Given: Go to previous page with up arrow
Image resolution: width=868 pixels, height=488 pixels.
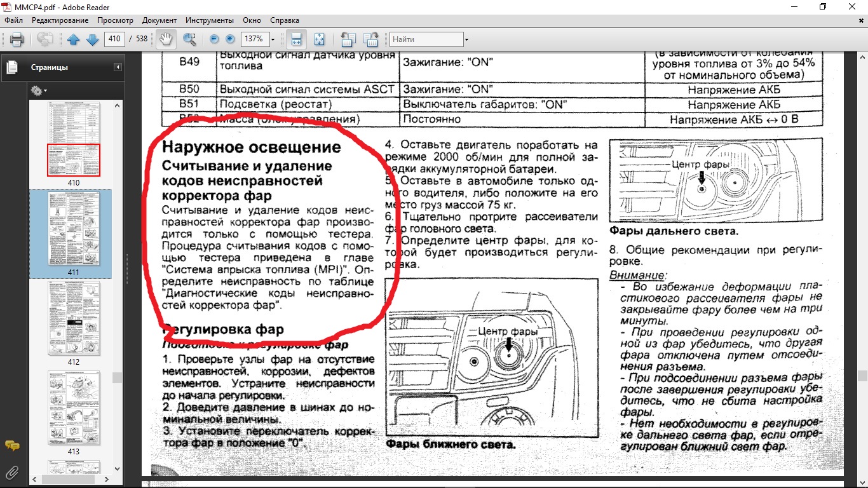Looking at the screenshot, I should pyautogui.click(x=73, y=39).
